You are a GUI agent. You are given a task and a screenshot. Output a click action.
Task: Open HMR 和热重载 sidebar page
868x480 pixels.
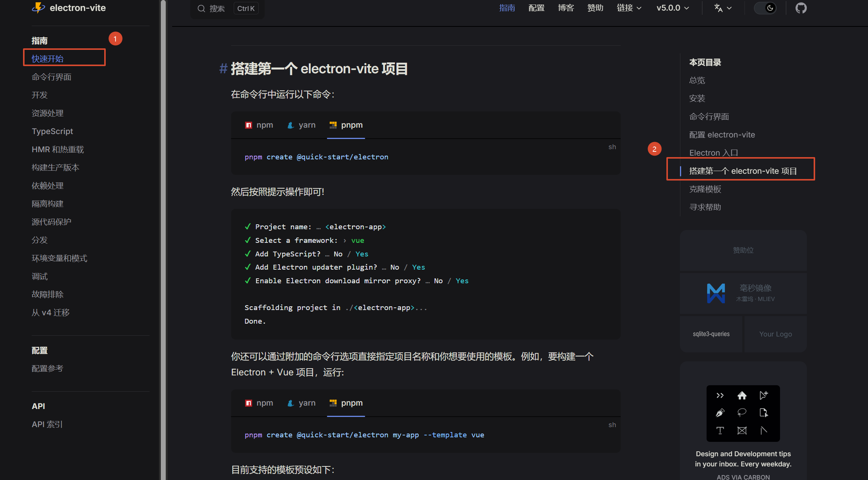point(58,150)
